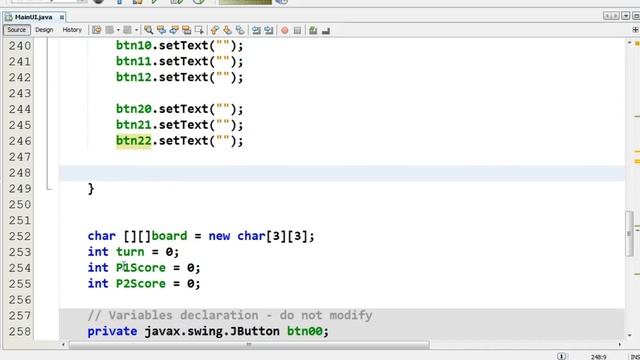Click line number 240 in the gutter
Screen dimensions: 640x360
pos(20,46)
